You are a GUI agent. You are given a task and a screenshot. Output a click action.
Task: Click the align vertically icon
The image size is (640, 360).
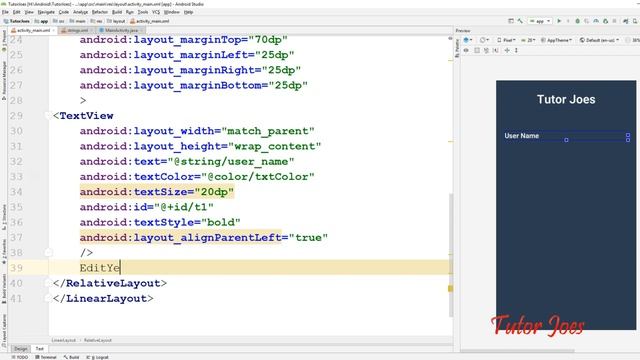tap(516, 50)
